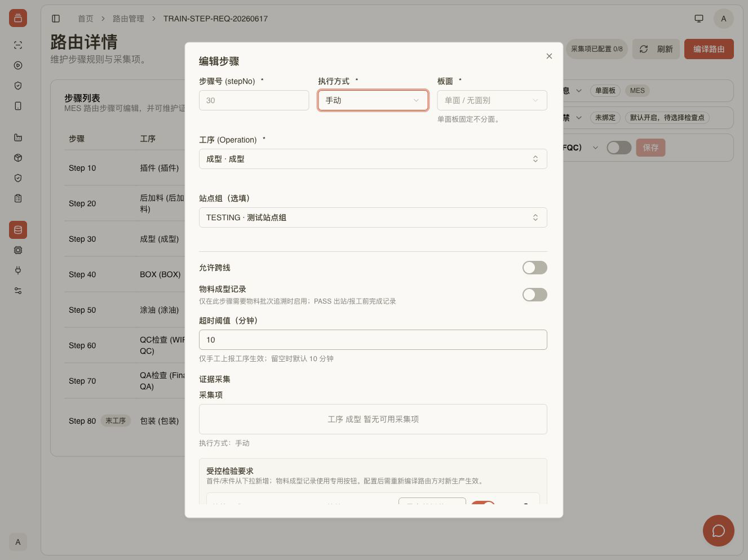Open the 站点组 combobox TESTING · 测试站点组
The width and height of the screenshot is (748, 560).
coord(373,217)
